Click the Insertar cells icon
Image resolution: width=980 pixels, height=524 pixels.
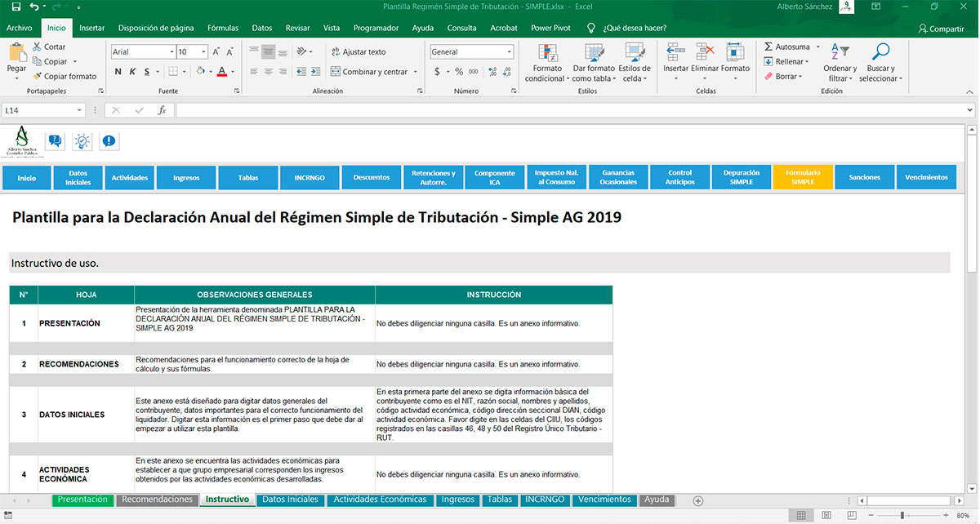675,52
